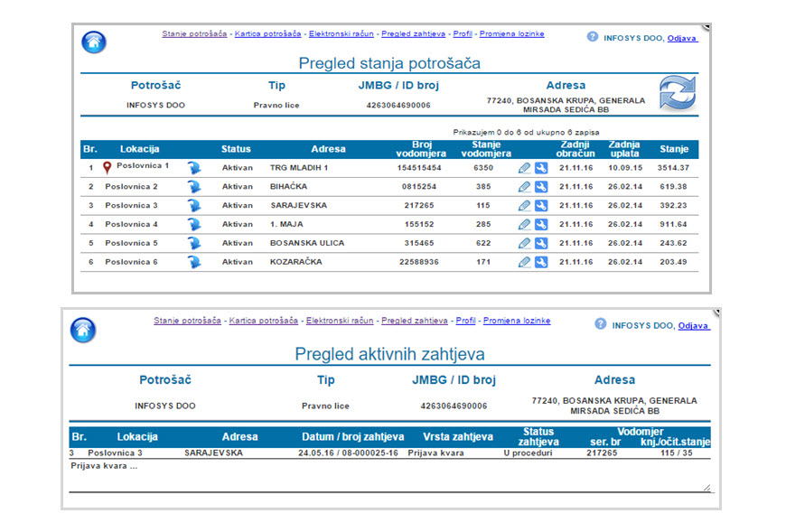786x532 pixels.
Task: Click the text area resize handle
Action: coord(706,488)
